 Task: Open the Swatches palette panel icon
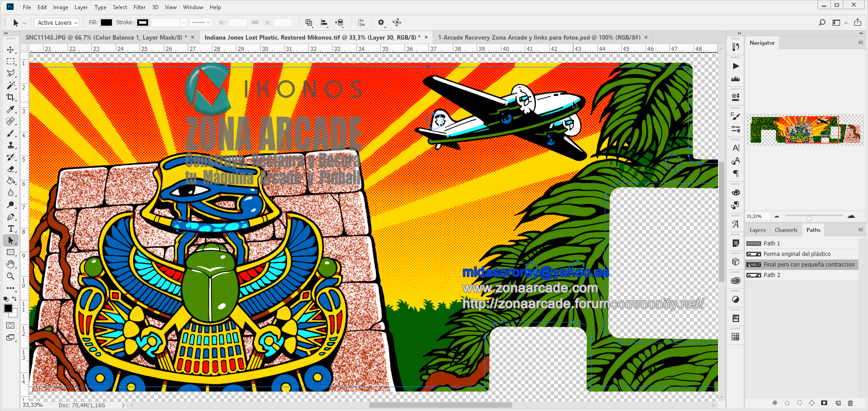735,193
